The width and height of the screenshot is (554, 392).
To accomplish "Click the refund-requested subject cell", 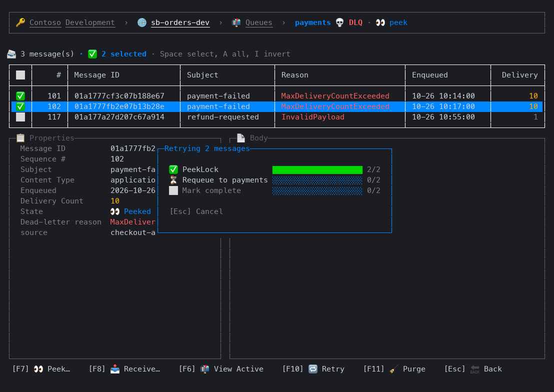I will tap(223, 117).
